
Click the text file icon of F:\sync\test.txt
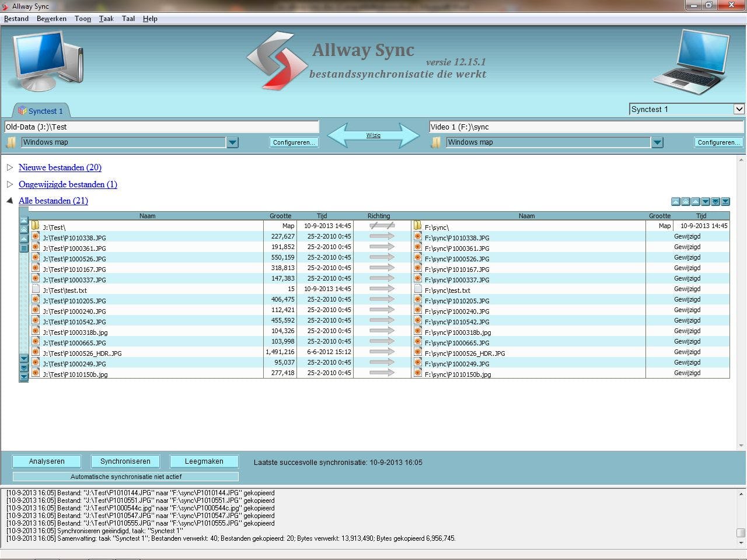[x=418, y=289]
